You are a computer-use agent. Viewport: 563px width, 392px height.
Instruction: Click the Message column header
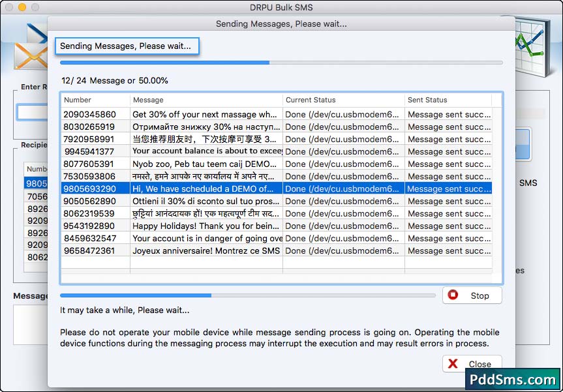tap(206, 100)
